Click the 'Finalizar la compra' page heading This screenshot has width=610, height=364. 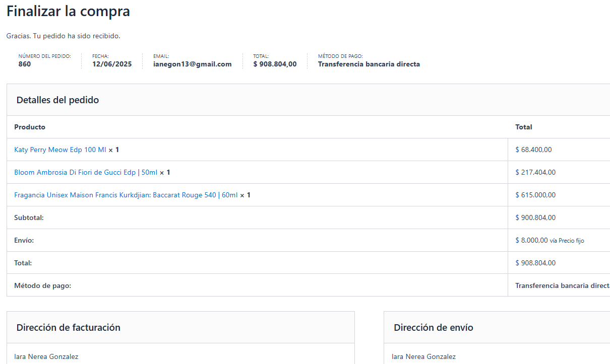click(68, 12)
